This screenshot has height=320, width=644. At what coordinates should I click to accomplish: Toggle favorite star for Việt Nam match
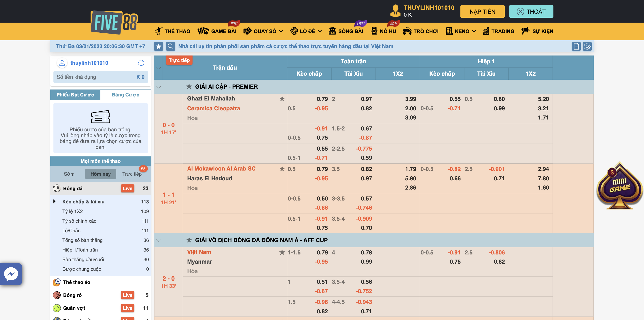click(x=282, y=252)
